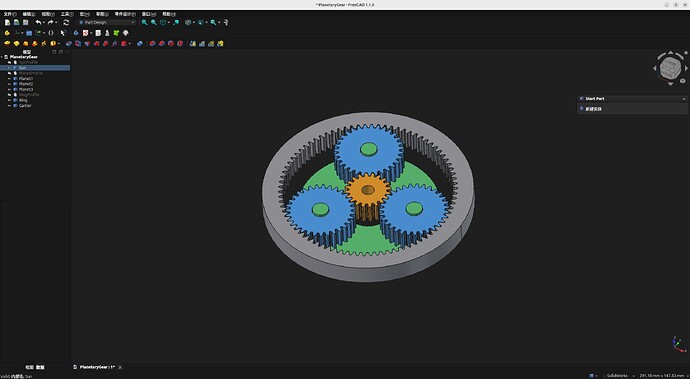The width and height of the screenshot is (690, 379).
Task: Toggle visibility of Planet3 in tree
Action: tap(9, 89)
